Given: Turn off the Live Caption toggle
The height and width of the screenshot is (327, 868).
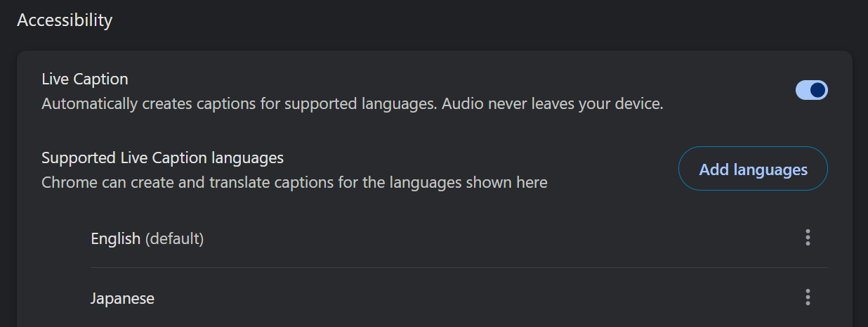Looking at the screenshot, I should click(811, 90).
